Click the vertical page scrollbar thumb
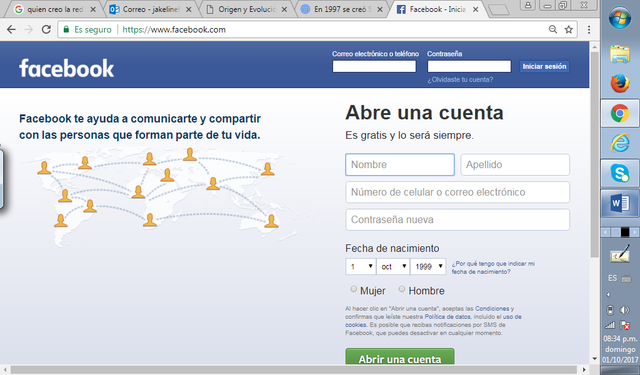 coord(594,155)
